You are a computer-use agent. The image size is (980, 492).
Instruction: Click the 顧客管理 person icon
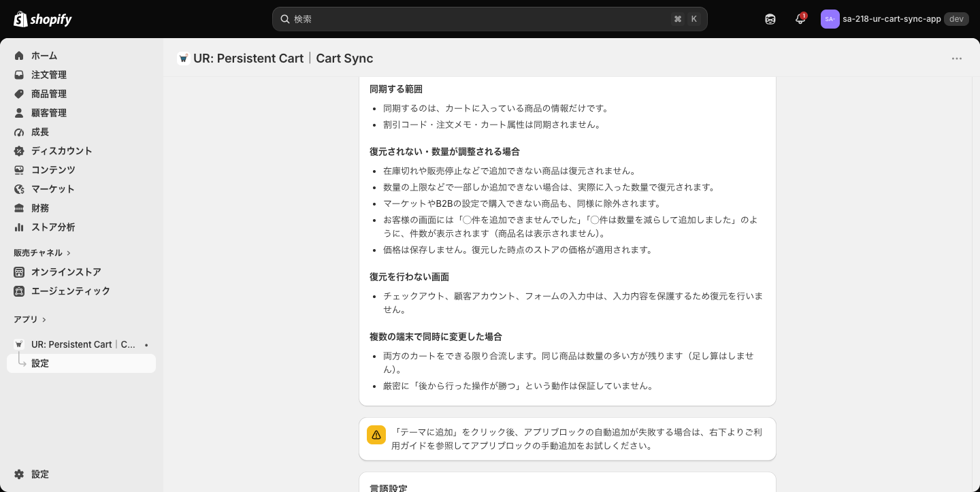(19, 113)
